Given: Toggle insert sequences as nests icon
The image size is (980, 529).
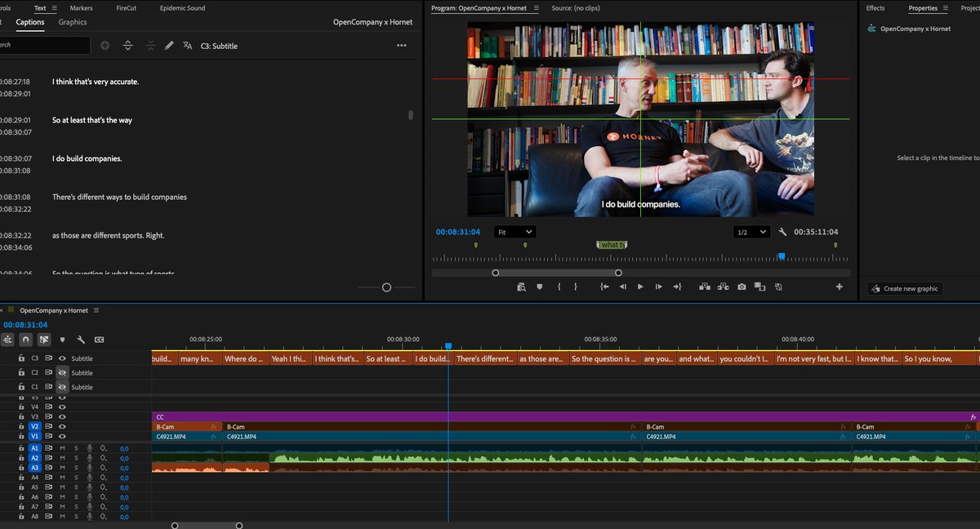Looking at the screenshot, I should tap(8, 339).
